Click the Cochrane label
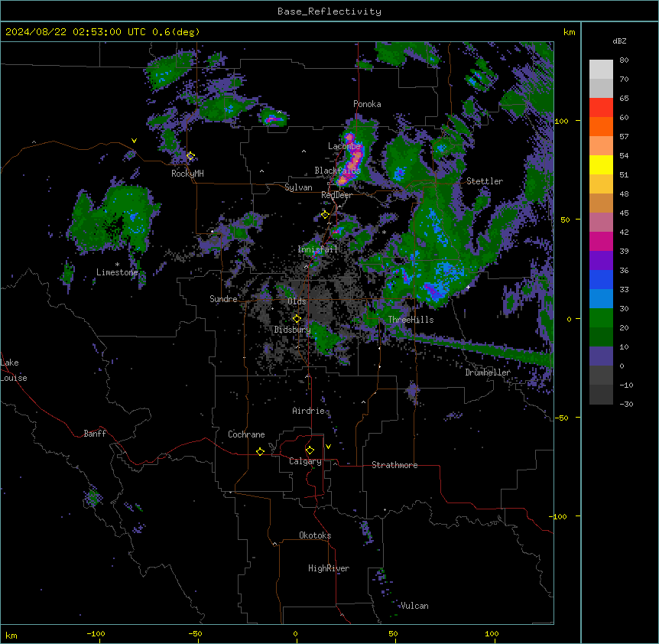 [246, 434]
